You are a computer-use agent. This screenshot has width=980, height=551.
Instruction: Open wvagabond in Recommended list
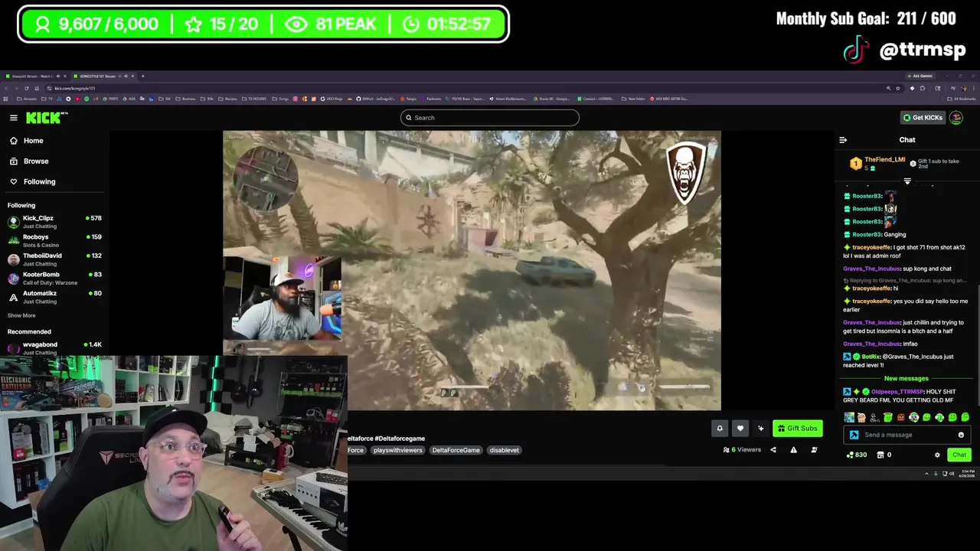click(x=54, y=348)
